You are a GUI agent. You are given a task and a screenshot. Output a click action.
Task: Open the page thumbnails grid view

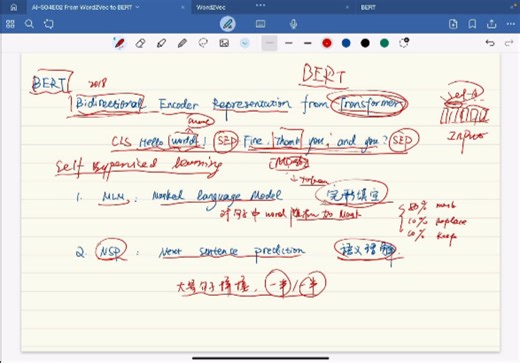pyautogui.click(x=10, y=24)
